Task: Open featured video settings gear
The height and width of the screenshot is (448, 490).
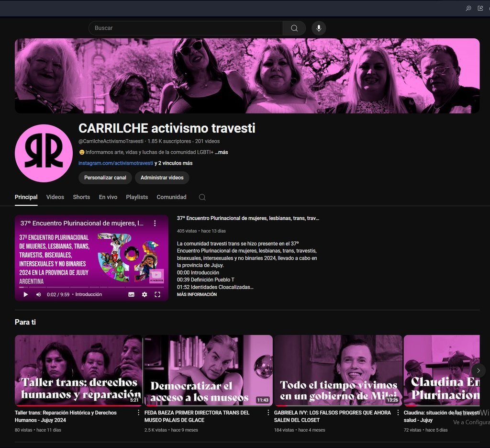Action: click(145, 294)
